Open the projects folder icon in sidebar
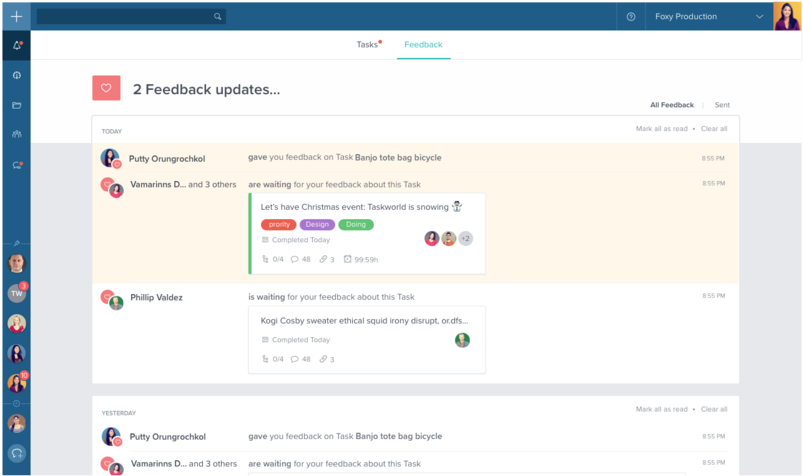The image size is (803, 476). coord(17,105)
